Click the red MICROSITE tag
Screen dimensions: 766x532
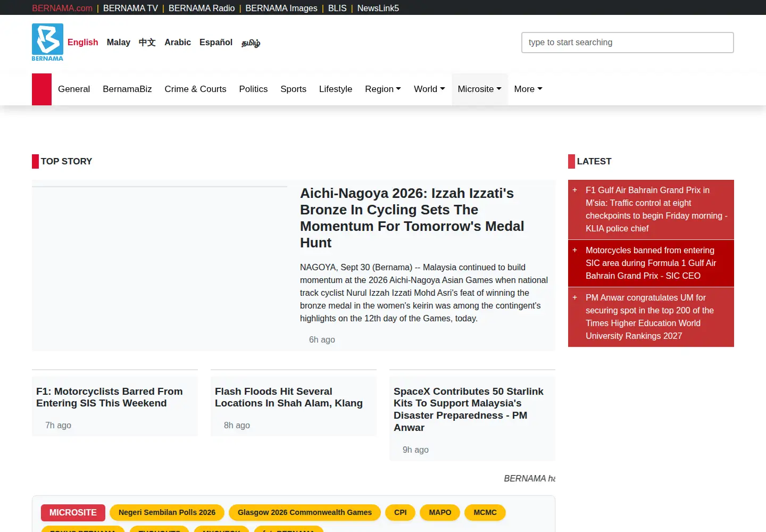click(x=73, y=512)
